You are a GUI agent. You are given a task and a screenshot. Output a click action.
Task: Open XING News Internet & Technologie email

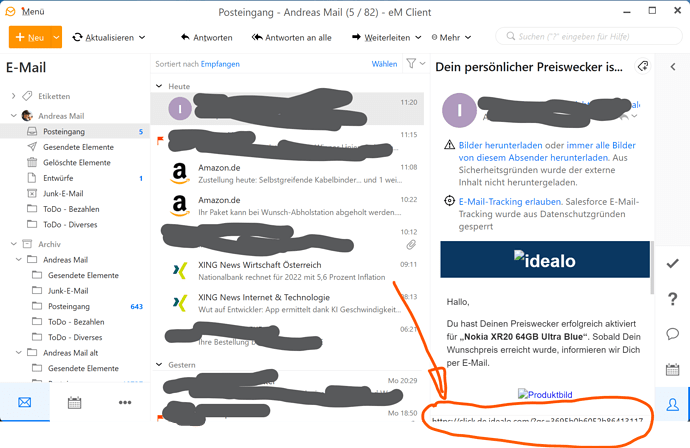(288, 303)
